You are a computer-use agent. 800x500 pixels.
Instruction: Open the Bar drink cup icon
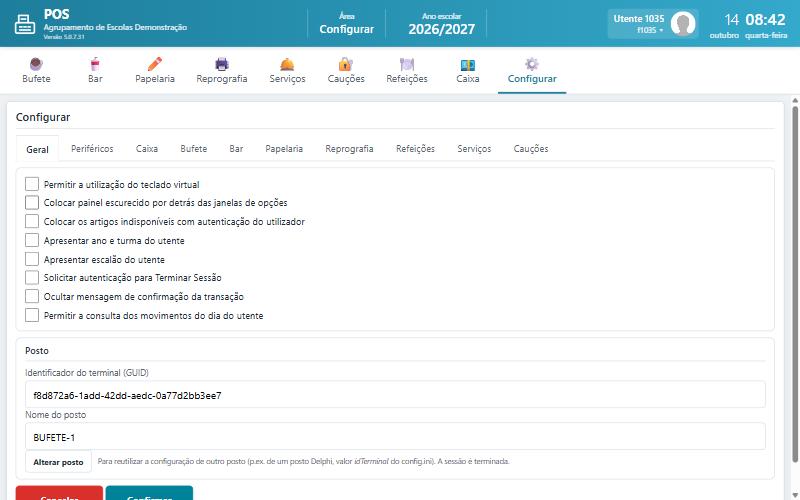click(95, 64)
